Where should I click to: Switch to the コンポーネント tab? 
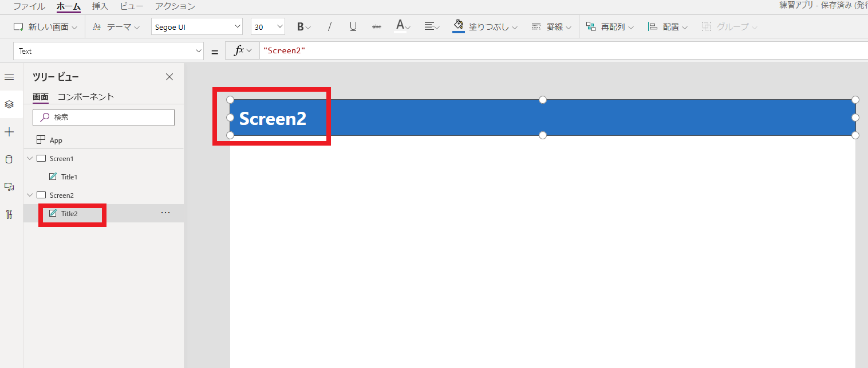pos(86,97)
